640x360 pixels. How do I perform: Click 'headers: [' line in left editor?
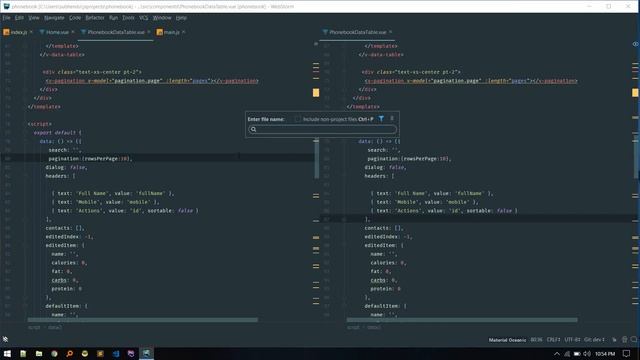click(x=60, y=176)
